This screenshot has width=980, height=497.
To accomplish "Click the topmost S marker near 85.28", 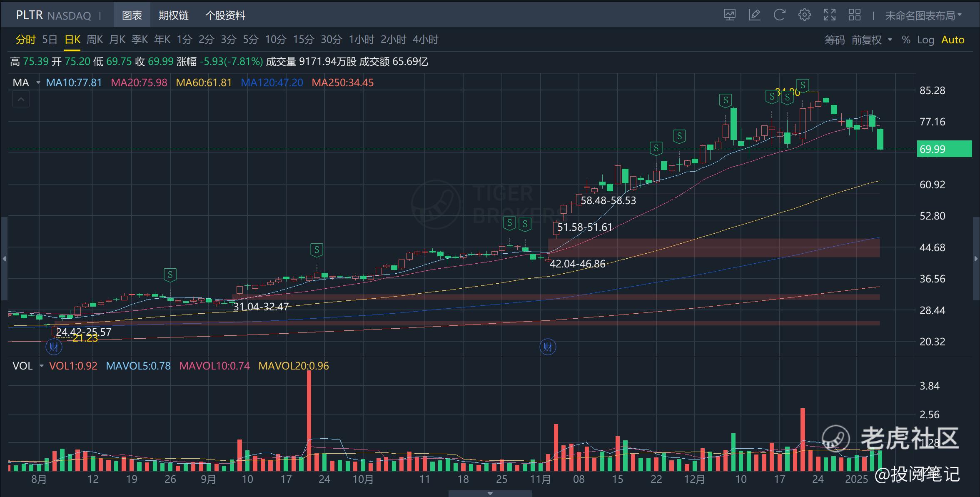I will tap(803, 85).
